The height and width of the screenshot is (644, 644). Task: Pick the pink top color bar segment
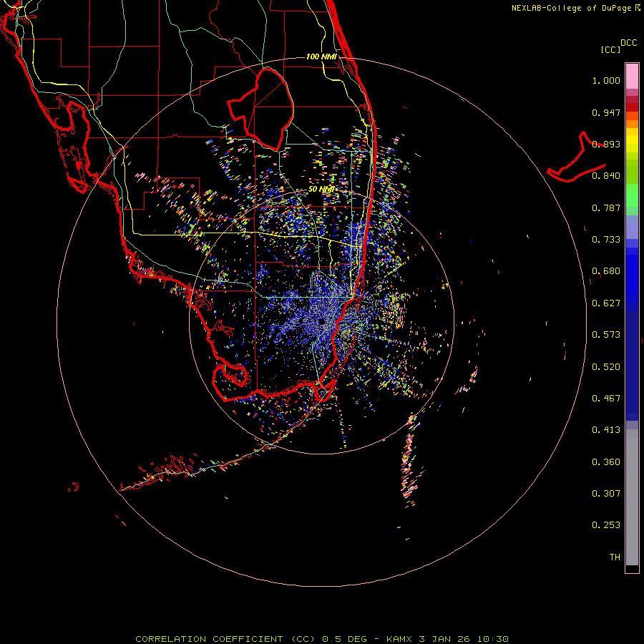tap(632, 76)
